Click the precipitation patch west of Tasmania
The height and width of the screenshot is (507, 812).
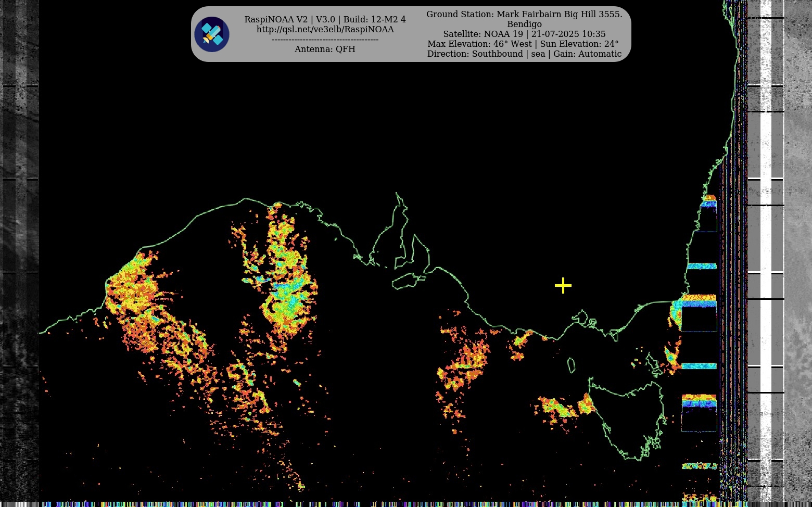tap(557, 409)
